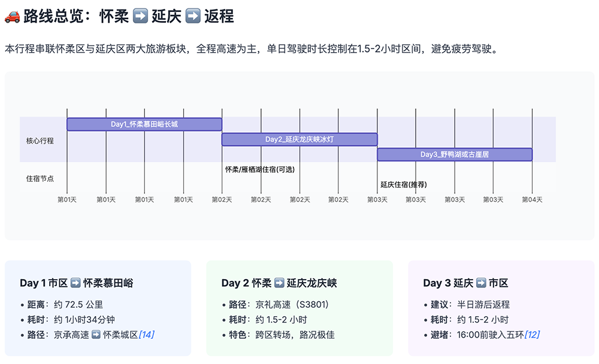Click the arrow icon after 京承高速
This screenshot has height=364, width=599.
point(96,336)
